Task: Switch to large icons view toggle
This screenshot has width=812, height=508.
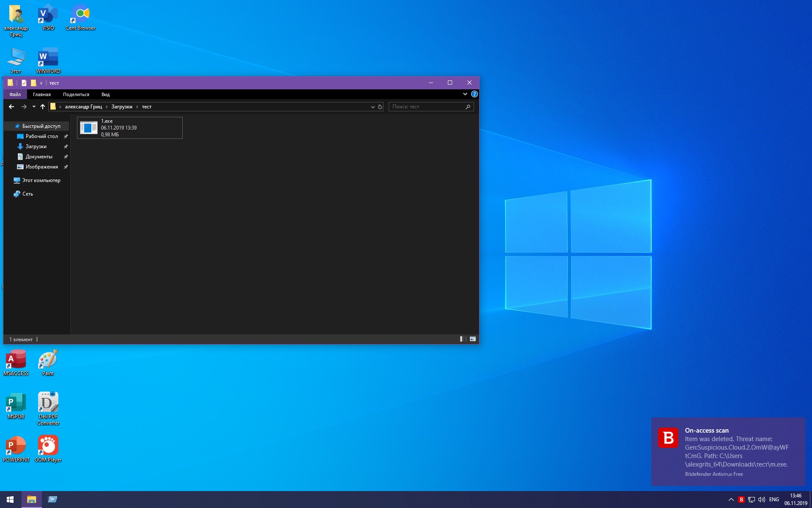Action: point(473,339)
